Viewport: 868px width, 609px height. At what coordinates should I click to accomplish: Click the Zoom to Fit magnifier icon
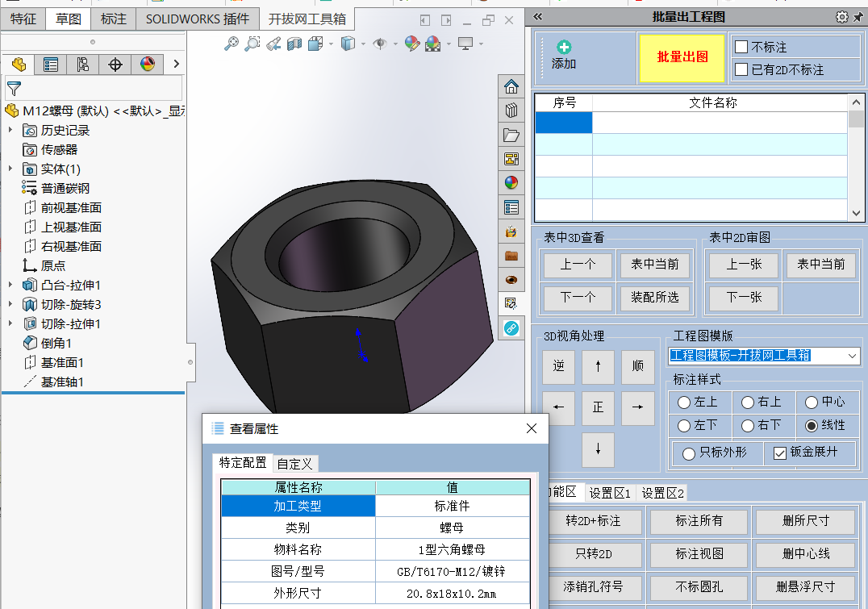(232, 44)
